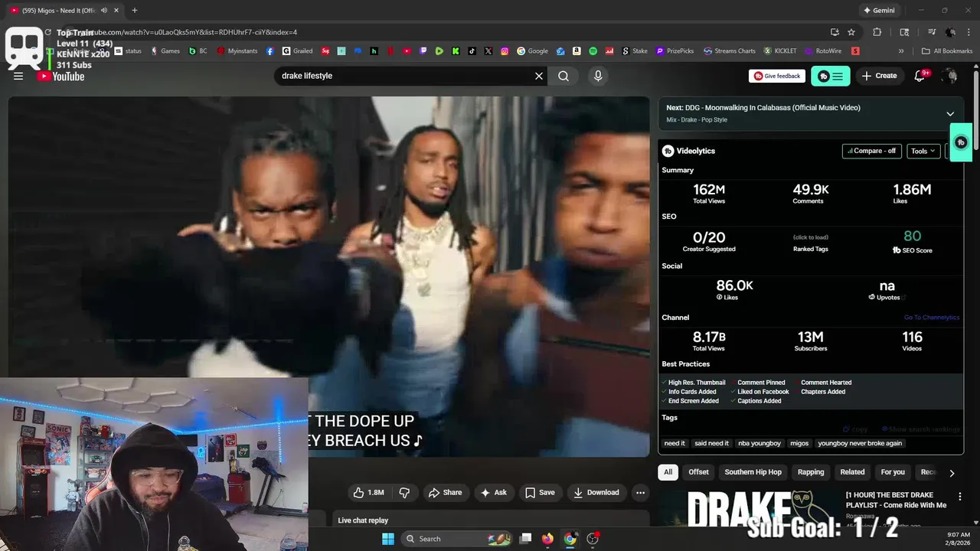This screenshot has width=980, height=551.
Task: Open the KICKLET bookmark
Action: (780, 51)
